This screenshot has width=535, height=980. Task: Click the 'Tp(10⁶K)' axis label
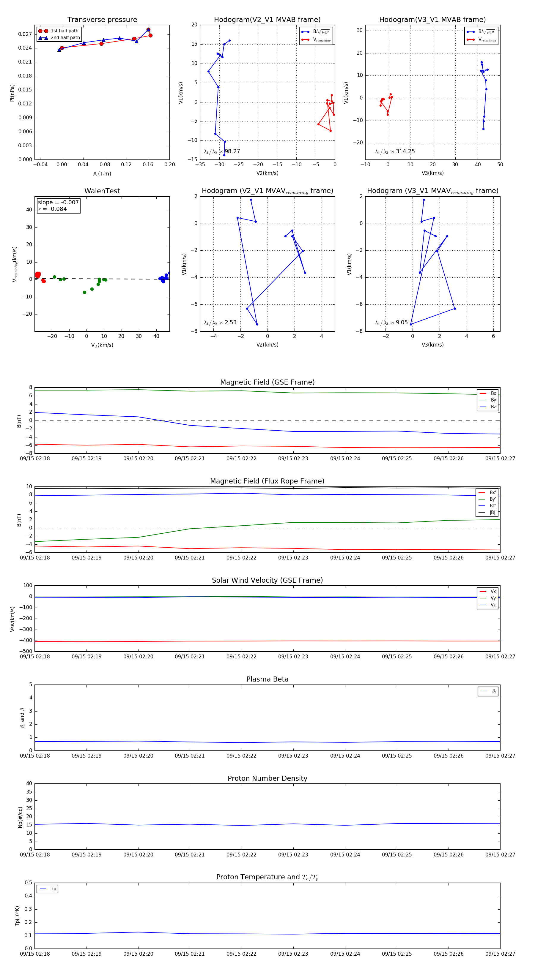pos(17,916)
